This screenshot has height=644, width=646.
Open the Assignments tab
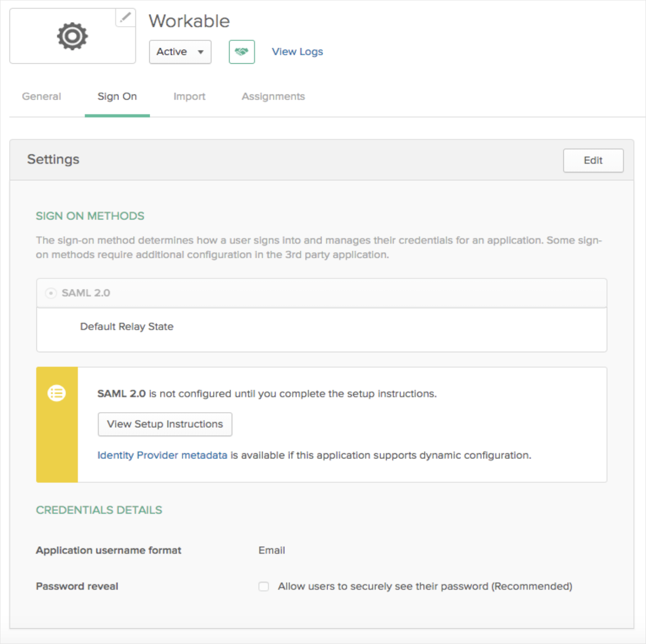click(x=273, y=96)
